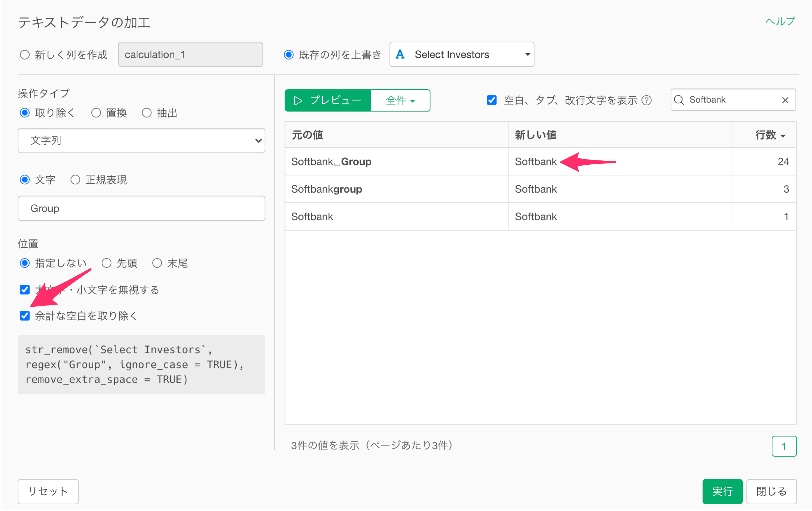812x511 pixels.
Task: Open the Select Investors column dropdown
Action: pos(462,54)
